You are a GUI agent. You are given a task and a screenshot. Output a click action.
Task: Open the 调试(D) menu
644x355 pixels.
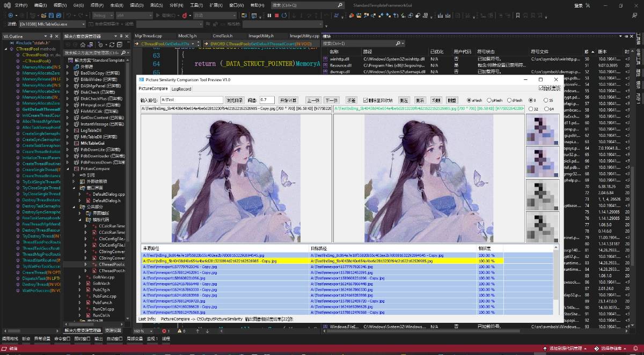[136, 5]
